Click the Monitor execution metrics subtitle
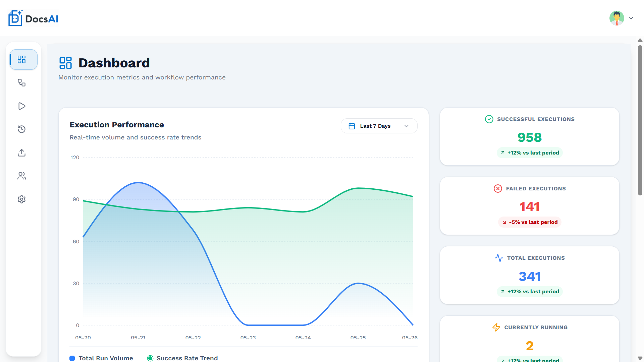The image size is (644, 362). click(x=142, y=77)
